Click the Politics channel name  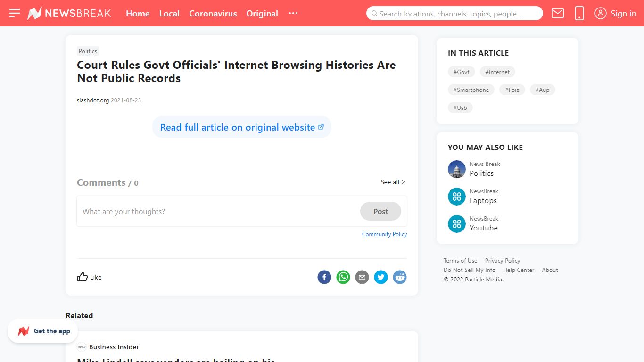[x=481, y=173]
